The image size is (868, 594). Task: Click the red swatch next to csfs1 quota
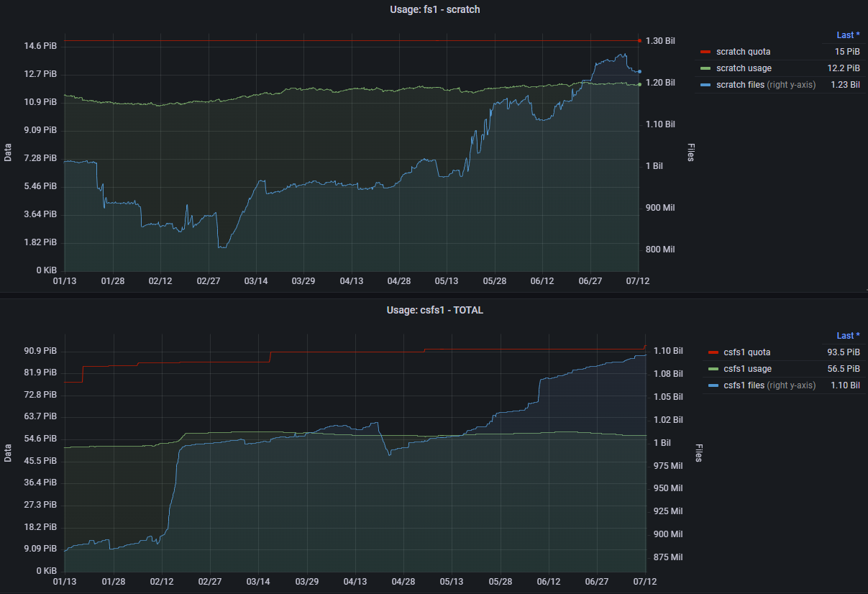713,352
